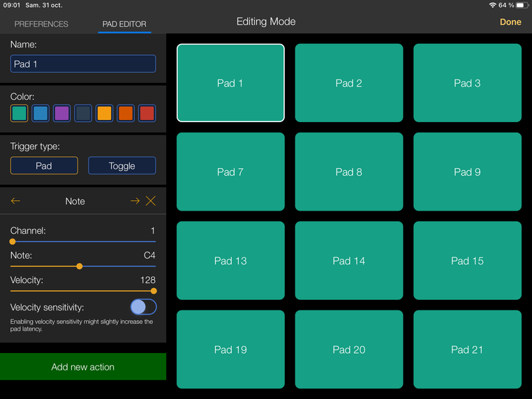Open the Pad Editor tab
532x399 pixels.
[124, 24]
